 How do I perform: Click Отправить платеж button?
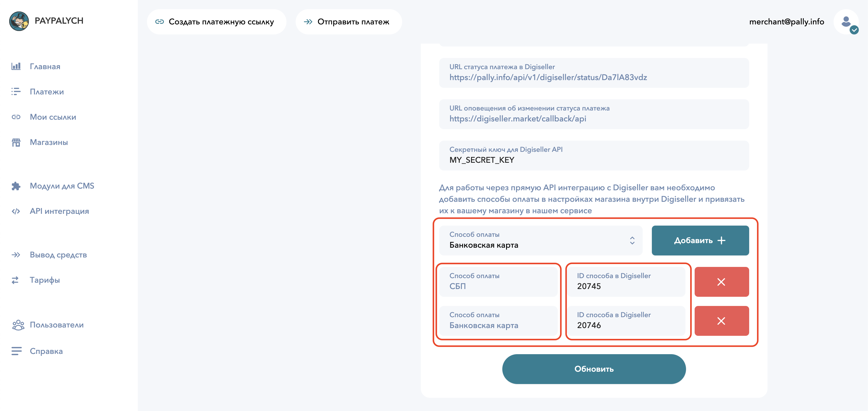[x=349, y=22]
